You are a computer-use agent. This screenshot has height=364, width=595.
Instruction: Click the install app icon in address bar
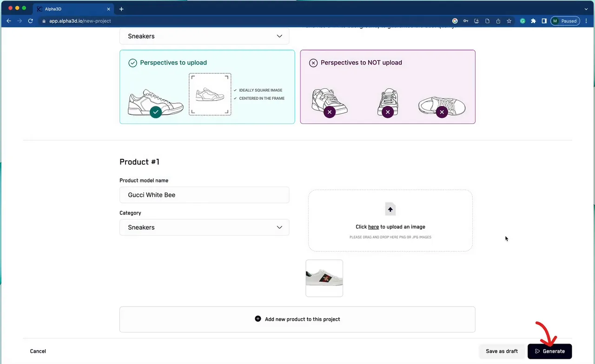pos(476,21)
